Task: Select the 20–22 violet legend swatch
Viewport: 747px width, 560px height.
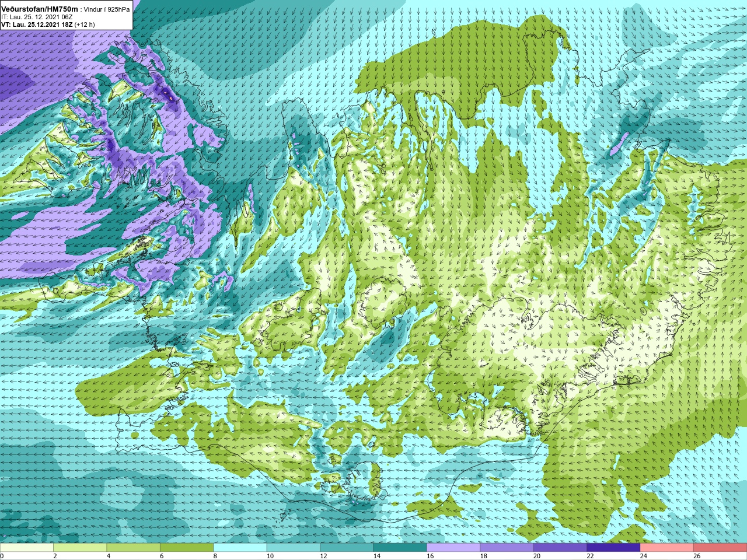Action: click(560, 548)
